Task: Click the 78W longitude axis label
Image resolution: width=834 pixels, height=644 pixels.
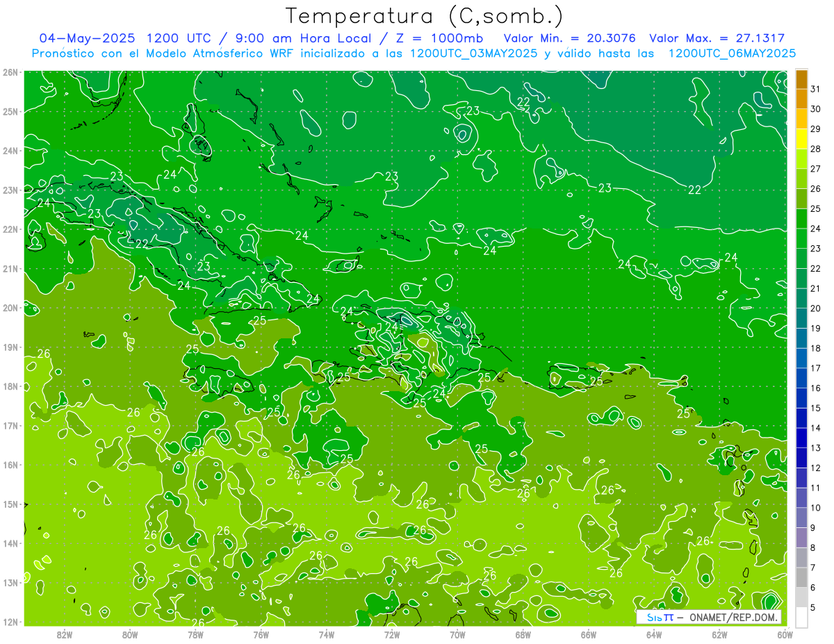Action: click(195, 634)
